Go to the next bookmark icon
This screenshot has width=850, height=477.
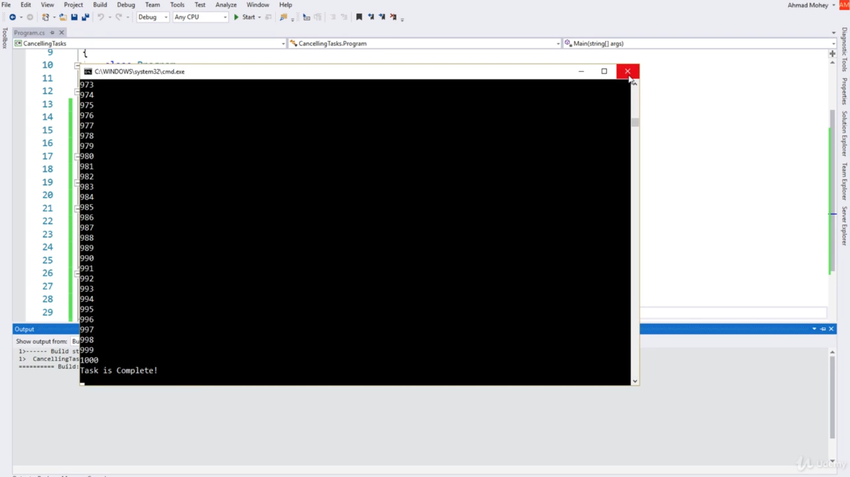[382, 17]
